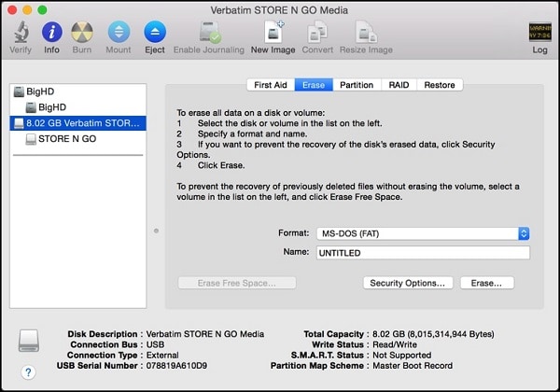Click the window title Verbatim STORE N GO Media
The width and height of the screenshot is (560, 392).
coord(279,10)
